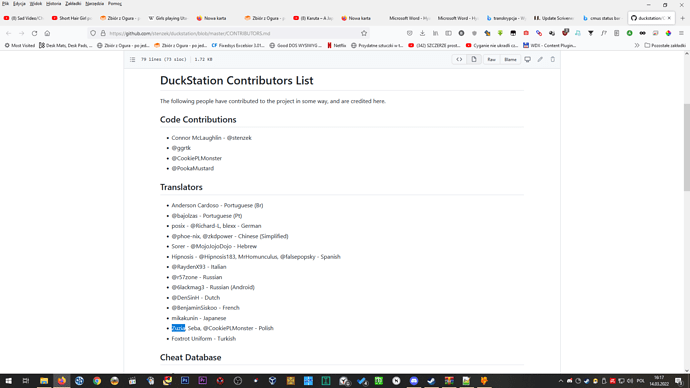Screen dimensions: 690x388
Task: Click the page vertical scrollbar thumb
Action: point(686,147)
